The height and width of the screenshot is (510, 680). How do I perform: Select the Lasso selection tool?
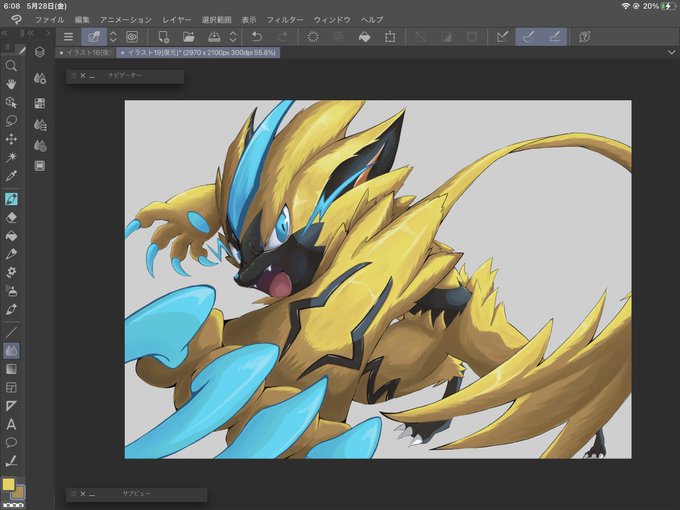pos(11,121)
